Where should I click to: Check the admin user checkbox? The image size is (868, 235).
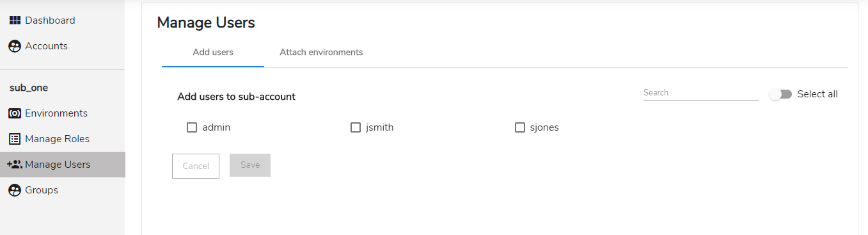192,127
